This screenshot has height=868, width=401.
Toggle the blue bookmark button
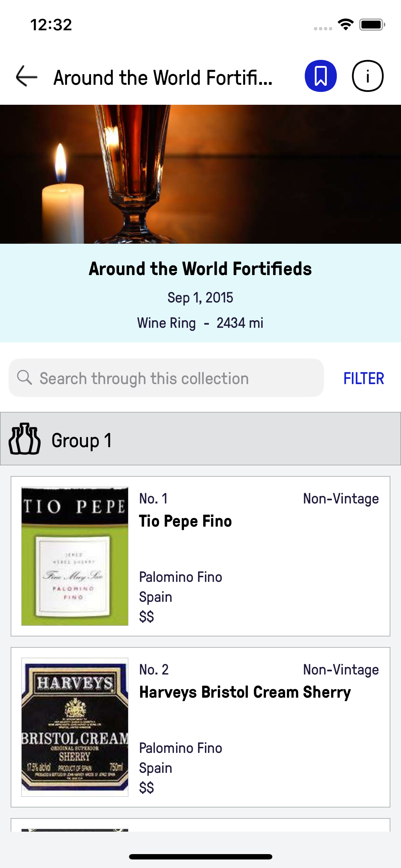(320, 76)
